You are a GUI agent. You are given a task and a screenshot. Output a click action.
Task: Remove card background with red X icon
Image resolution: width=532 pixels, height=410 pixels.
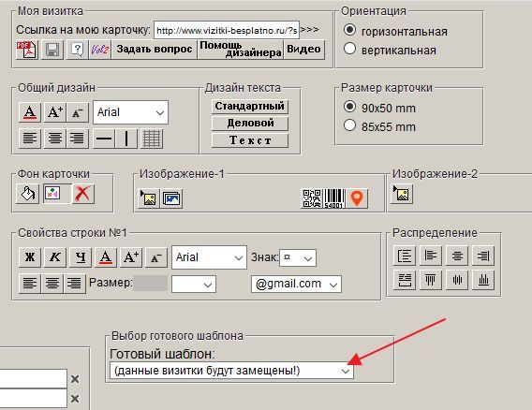pos(82,194)
